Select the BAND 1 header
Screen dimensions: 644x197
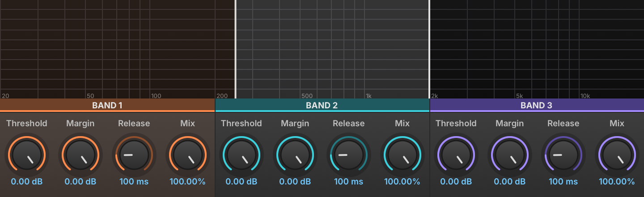107,105
